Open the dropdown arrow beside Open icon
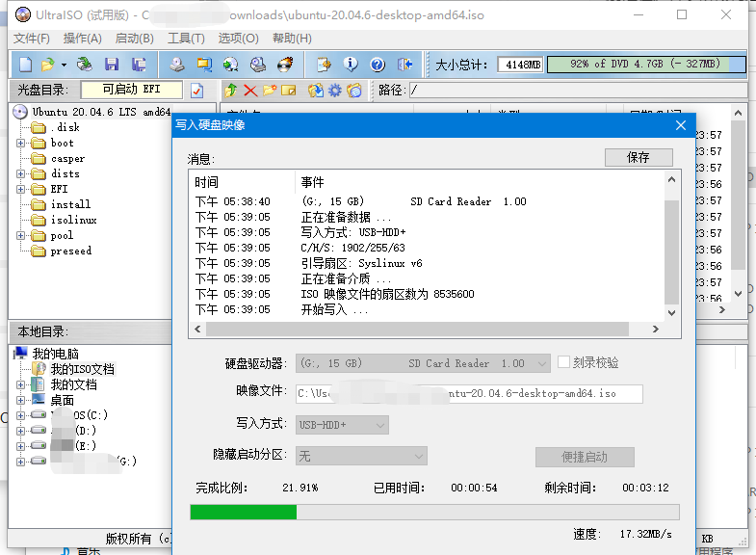The width and height of the screenshot is (756, 555). [x=64, y=65]
